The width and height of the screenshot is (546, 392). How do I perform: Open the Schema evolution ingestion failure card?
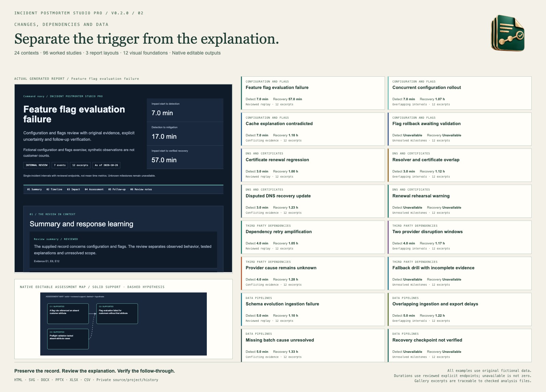tap(313, 310)
